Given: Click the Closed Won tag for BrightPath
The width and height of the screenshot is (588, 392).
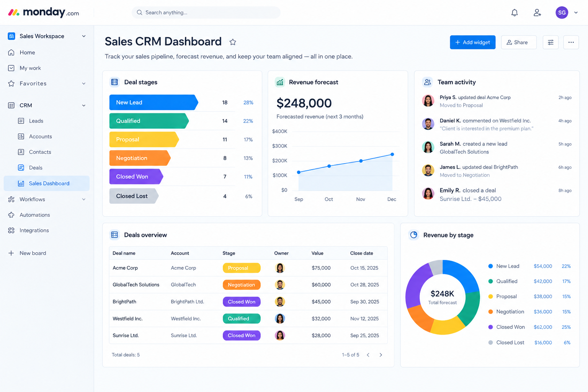Looking at the screenshot, I should (242, 302).
